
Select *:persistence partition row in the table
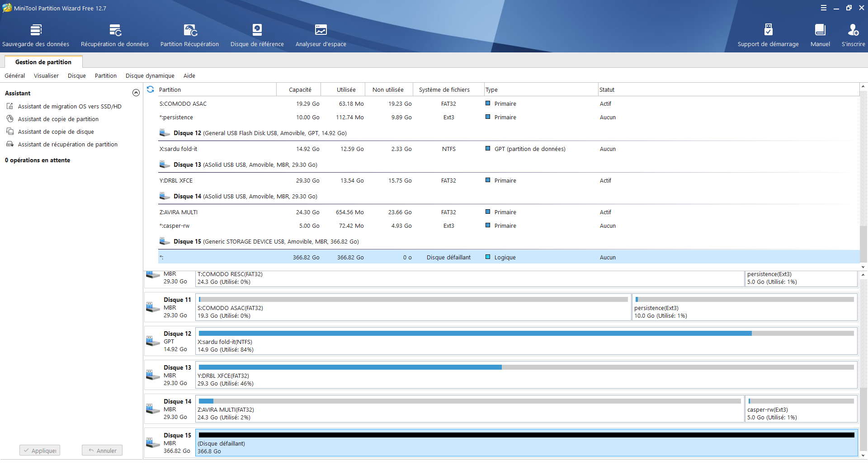pos(509,117)
